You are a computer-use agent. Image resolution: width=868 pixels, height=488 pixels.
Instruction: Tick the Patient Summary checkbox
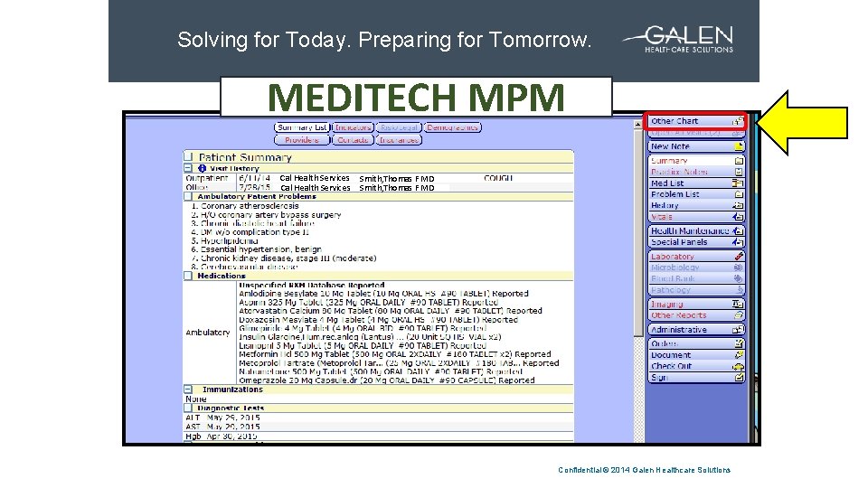pos(188,157)
